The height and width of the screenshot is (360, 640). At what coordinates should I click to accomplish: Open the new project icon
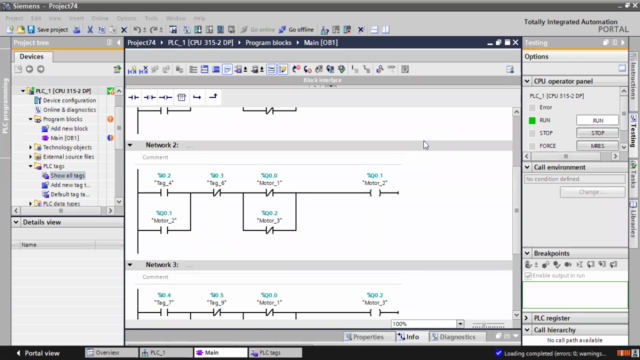[10, 30]
